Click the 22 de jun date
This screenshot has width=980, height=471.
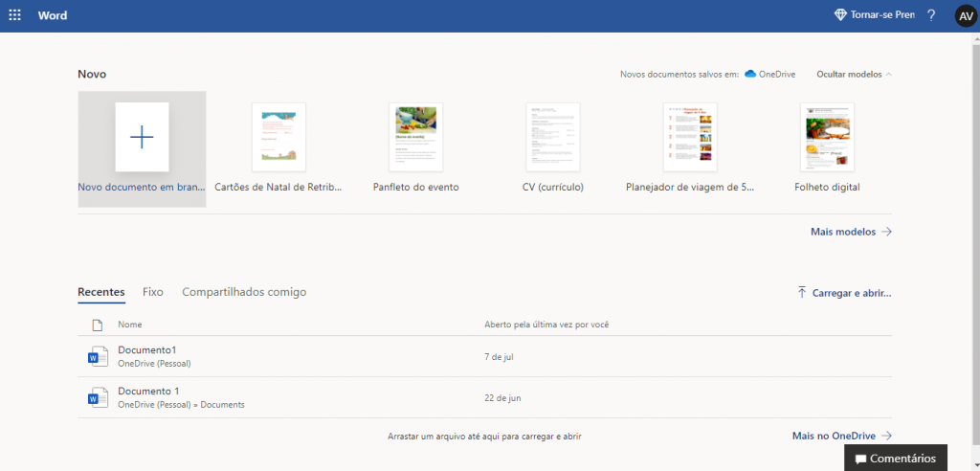click(x=502, y=398)
